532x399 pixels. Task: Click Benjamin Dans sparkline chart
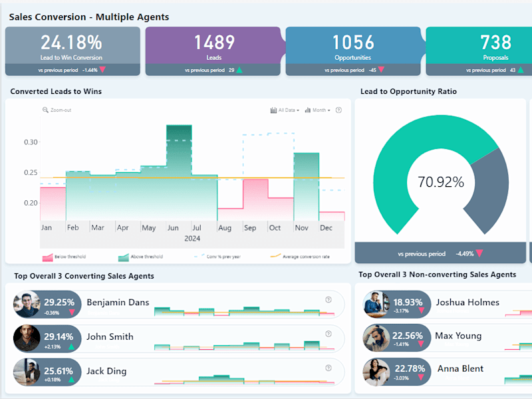[244, 311]
